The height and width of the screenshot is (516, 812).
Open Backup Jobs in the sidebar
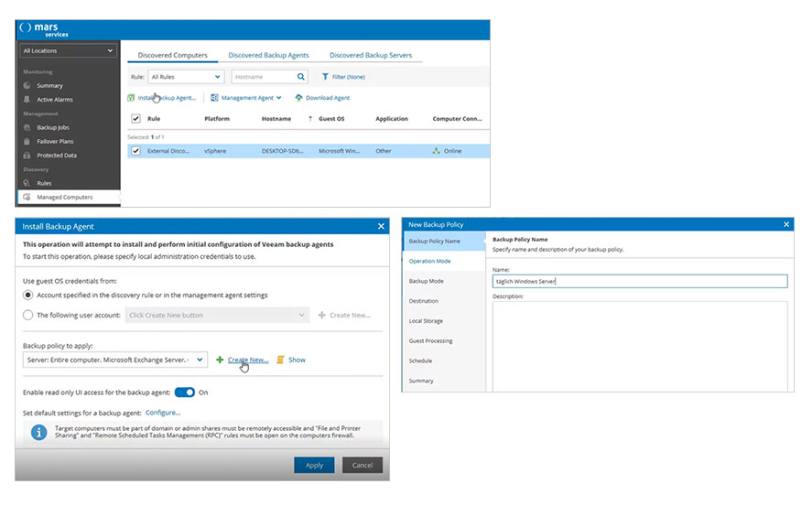point(55,128)
